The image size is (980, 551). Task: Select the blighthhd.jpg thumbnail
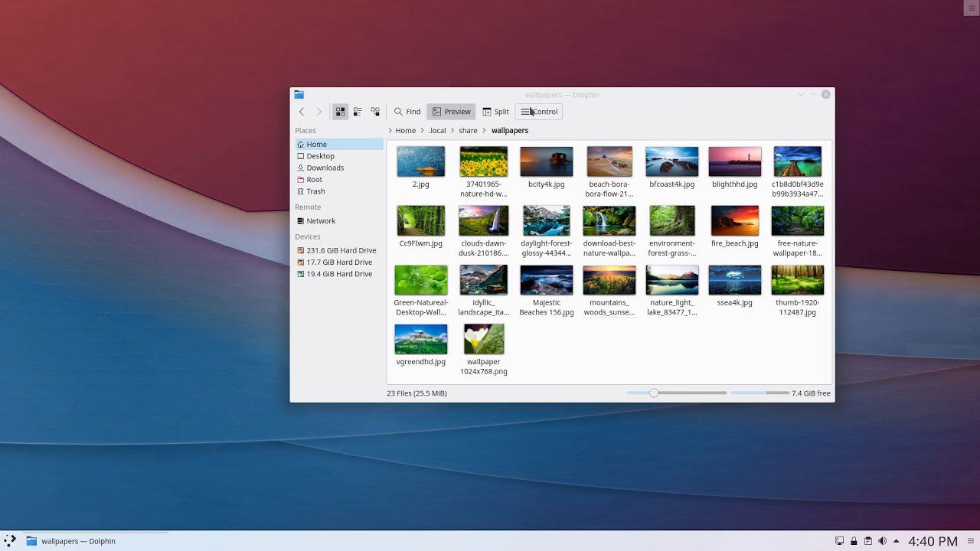[735, 161]
